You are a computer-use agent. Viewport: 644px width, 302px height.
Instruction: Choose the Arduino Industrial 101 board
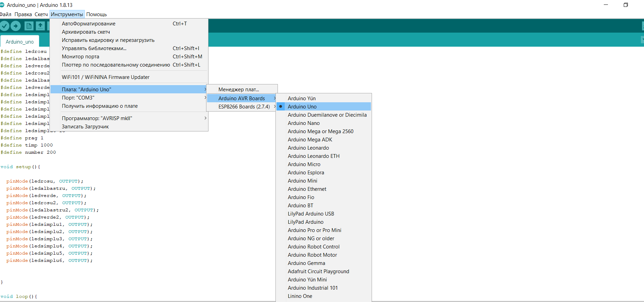[x=324, y=288]
